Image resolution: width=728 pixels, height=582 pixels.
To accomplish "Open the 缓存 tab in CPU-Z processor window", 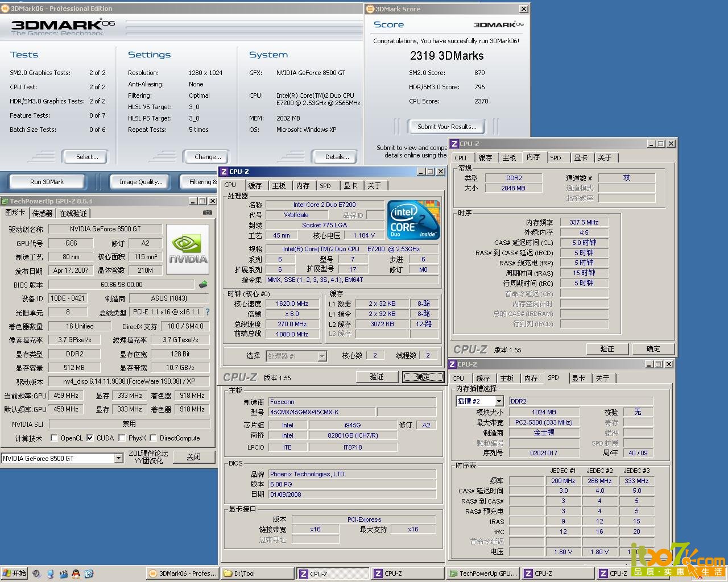I will (x=255, y=186).
